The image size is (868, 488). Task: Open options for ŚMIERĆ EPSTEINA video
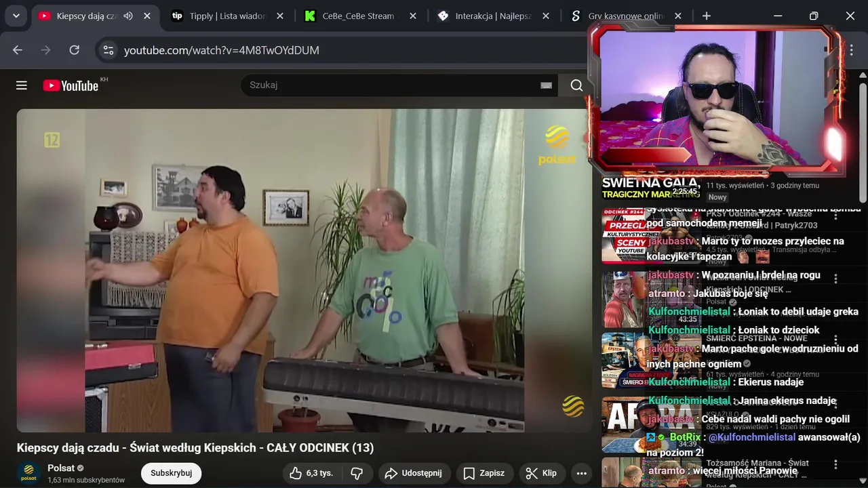835,340
